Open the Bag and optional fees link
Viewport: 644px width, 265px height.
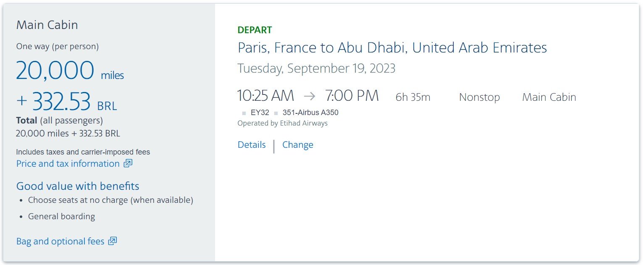click(x=60, y=241)
